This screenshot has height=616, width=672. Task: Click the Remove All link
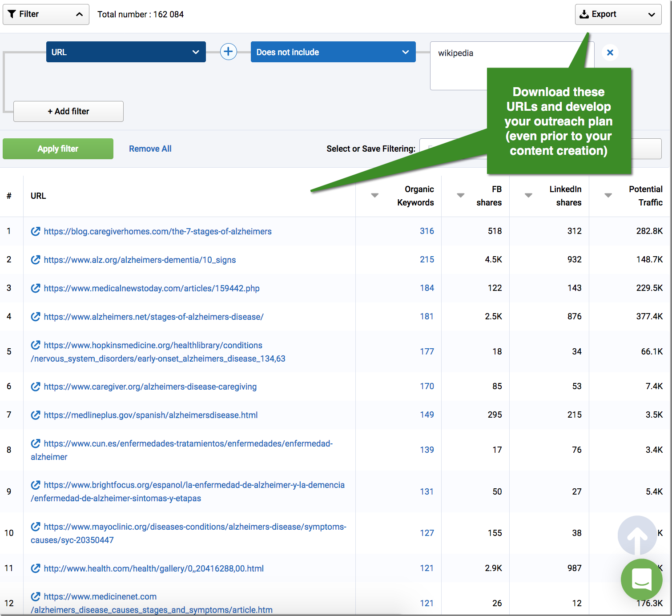point(150,149)
